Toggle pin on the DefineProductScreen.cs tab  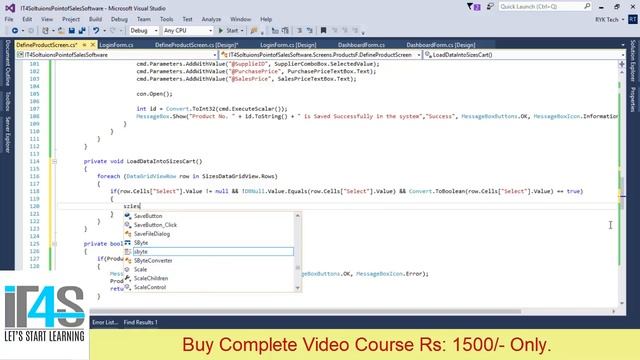84,44
